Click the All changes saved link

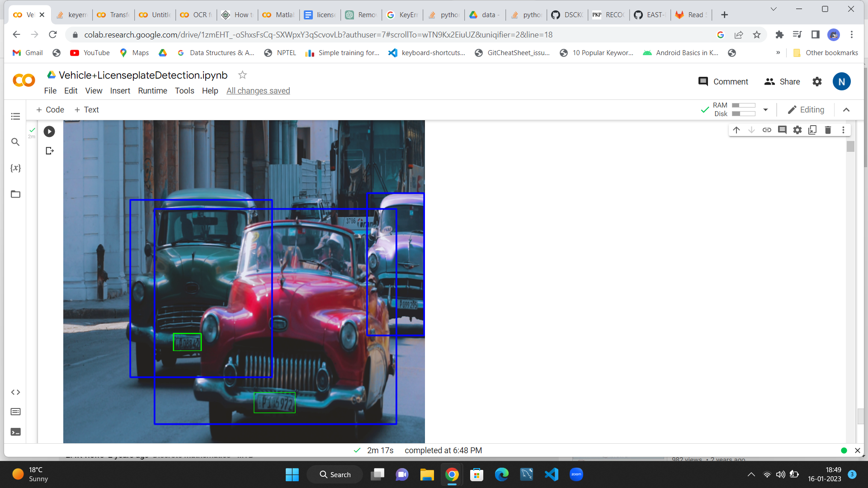(x=258, y=90)
